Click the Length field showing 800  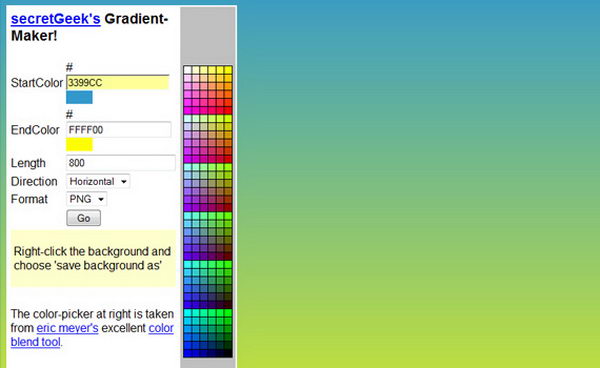(121, 163)
